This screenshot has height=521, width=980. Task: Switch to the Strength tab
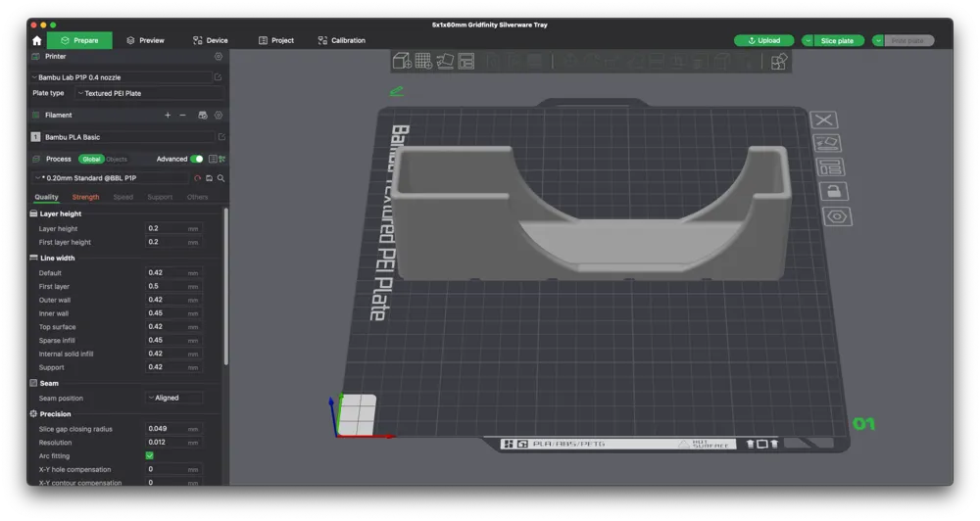click(85, 197)
